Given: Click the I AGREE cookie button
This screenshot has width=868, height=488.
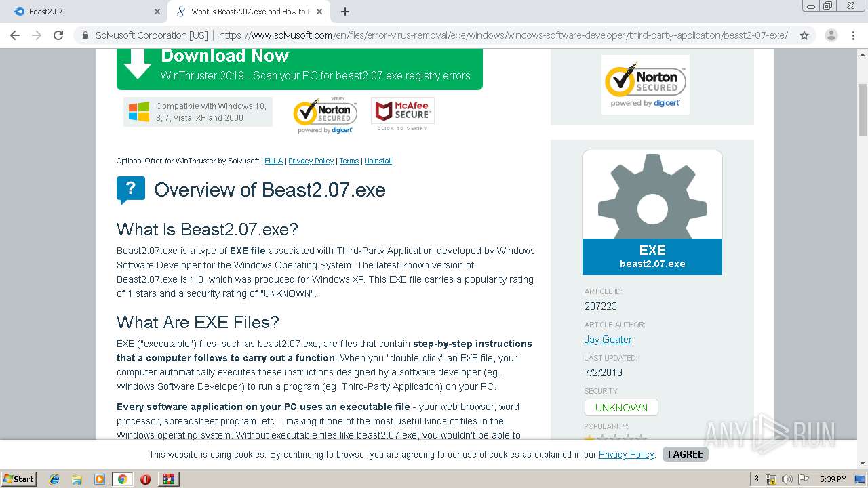Looking at the screenshot, I should [x=686, y=454].
